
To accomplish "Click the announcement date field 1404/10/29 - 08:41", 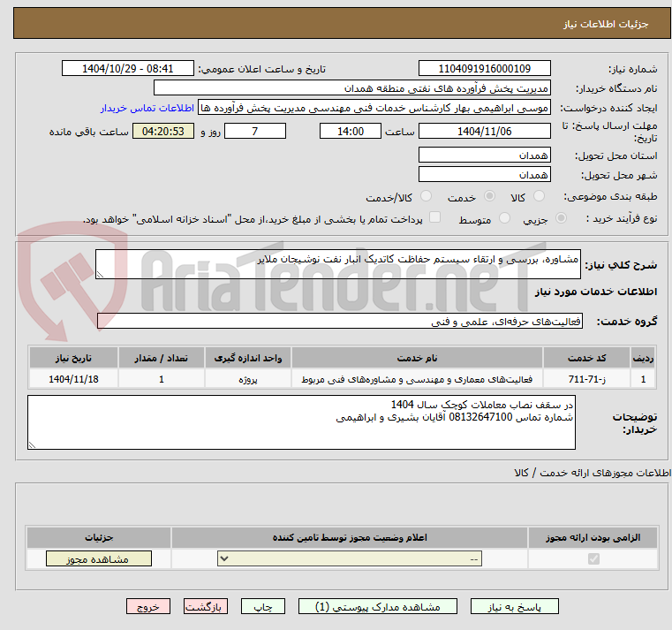I will tap(128, 69).
